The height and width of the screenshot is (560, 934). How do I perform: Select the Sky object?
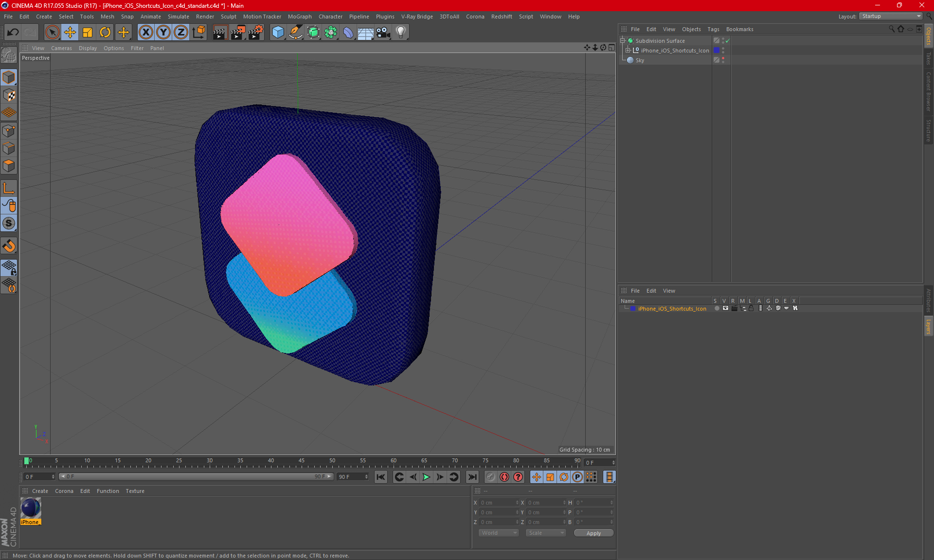[640, 60]
